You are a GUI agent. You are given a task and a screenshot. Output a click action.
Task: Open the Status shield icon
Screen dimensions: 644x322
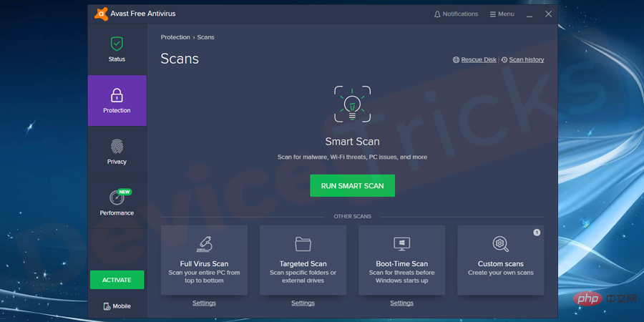117,44
